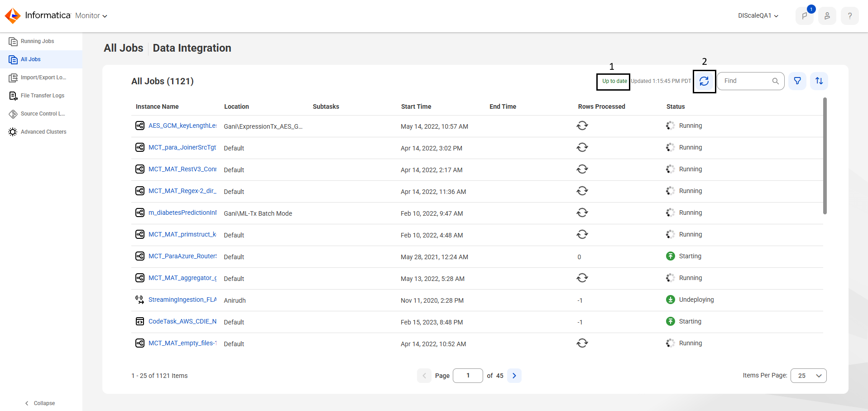Open the DIScaleQA1 organization dropdown
The image size is (868, 411).
758,15
